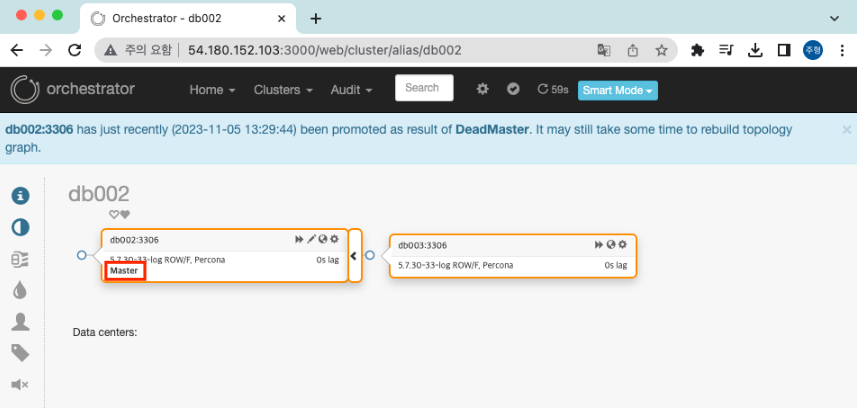Click the Master label on db002:3306
Viewport: 857px width, 408px height.
pyautogui.click(x=124, y=271)
